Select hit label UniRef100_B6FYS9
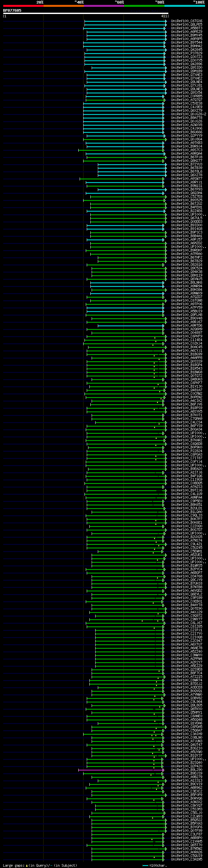 [x=187, y=426]
